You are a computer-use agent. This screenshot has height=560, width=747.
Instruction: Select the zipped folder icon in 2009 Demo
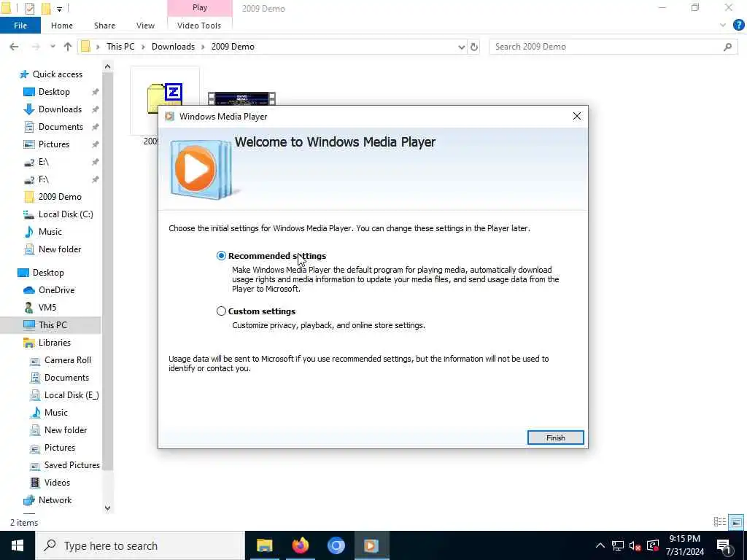click(165, 99)
